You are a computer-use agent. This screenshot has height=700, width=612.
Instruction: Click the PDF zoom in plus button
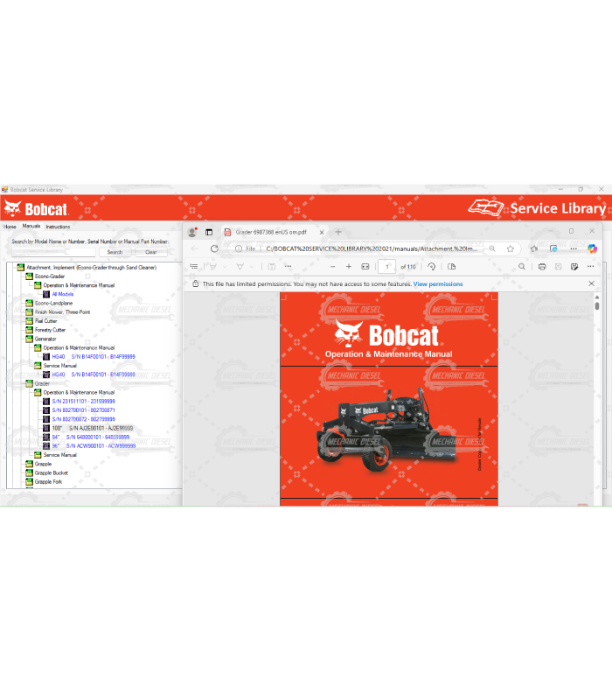(349, 267)
